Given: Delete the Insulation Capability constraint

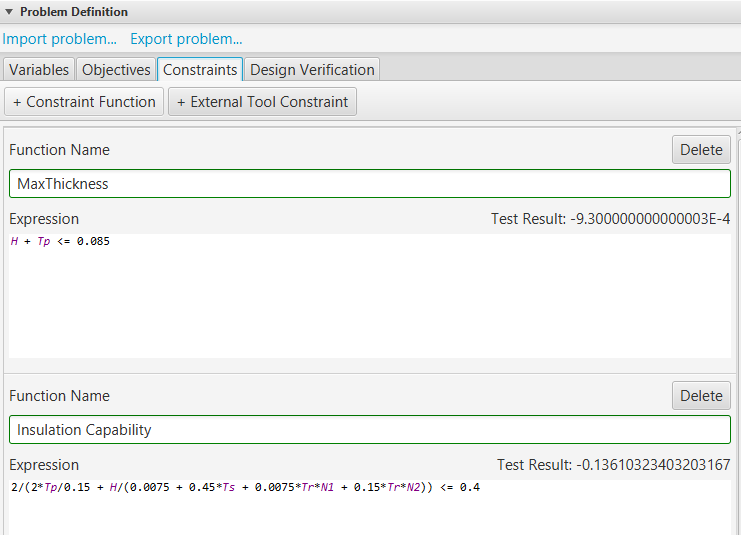Looking at the screenshot, I should [x=701, y=396].
